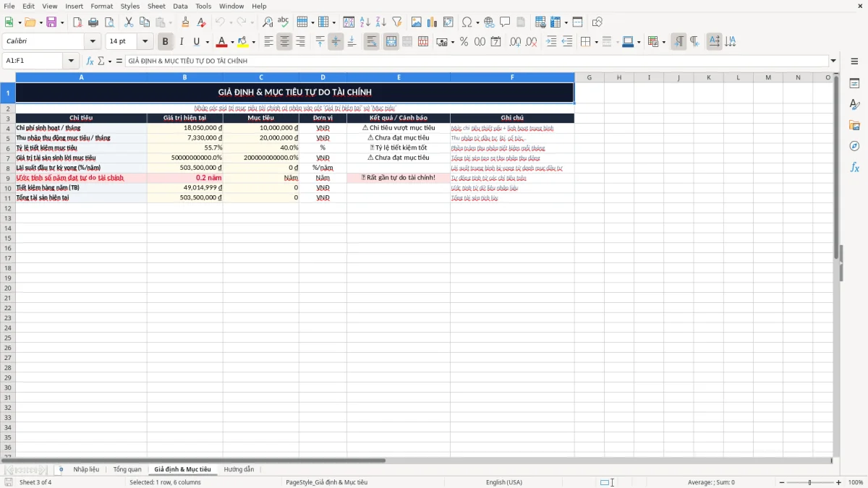The height and width of the screenshot is (488, 868).
Task: Click the Define Print Area icon
Action: click(540, 22)
